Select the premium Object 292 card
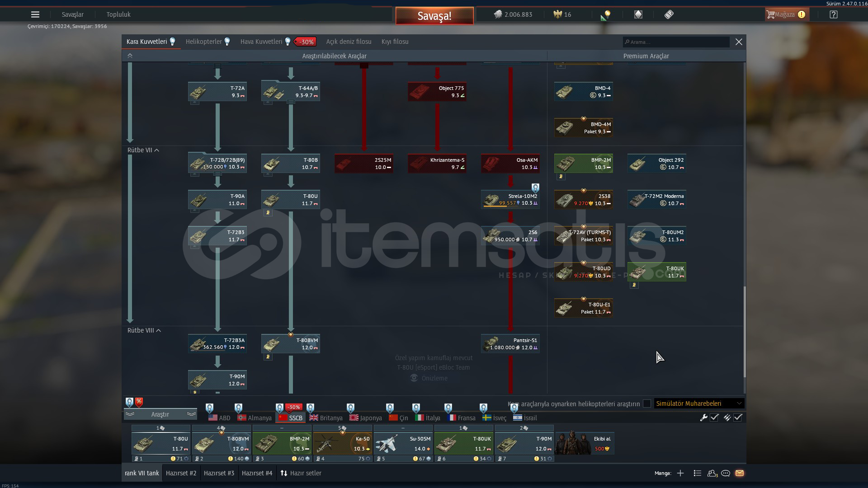Image resolution: width=868 pixels, height=488 pixels. click(x=657, y=164)
